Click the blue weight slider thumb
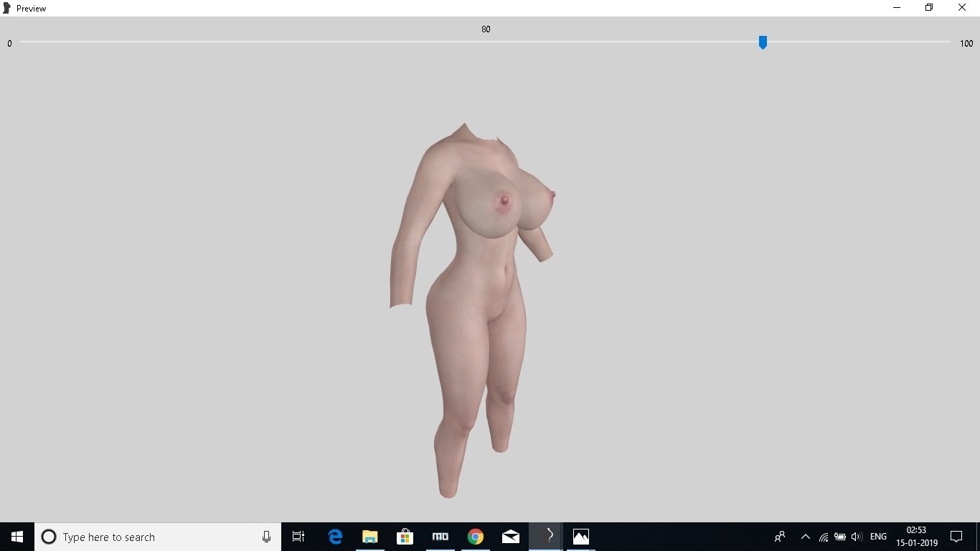Viewport: 980px width, 551px height. [763, 43]
